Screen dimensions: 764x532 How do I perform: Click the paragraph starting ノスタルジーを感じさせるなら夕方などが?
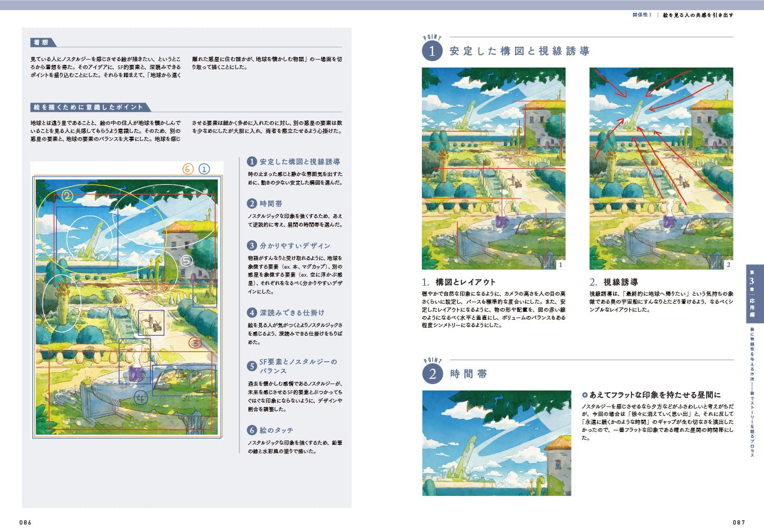pyautogui.click(x=658, y=422)
